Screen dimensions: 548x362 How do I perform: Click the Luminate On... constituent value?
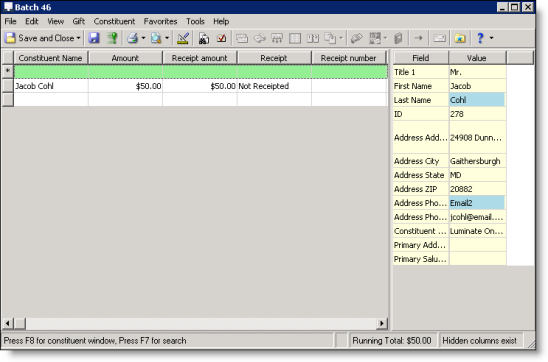click(477, 231)
